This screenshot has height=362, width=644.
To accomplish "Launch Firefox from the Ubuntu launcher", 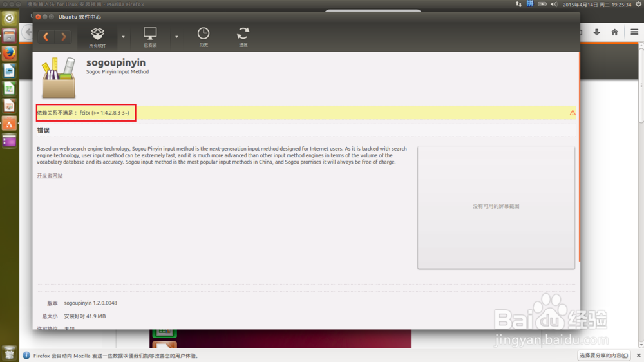I will 9,53.
